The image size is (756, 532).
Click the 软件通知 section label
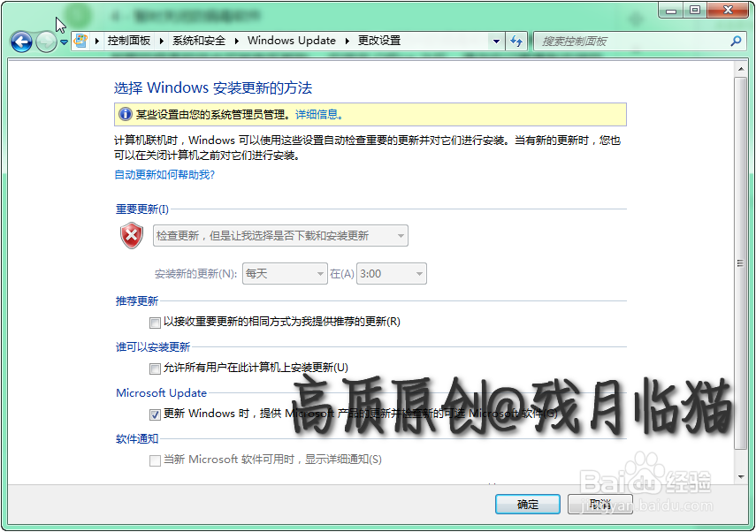click(137, 439)
